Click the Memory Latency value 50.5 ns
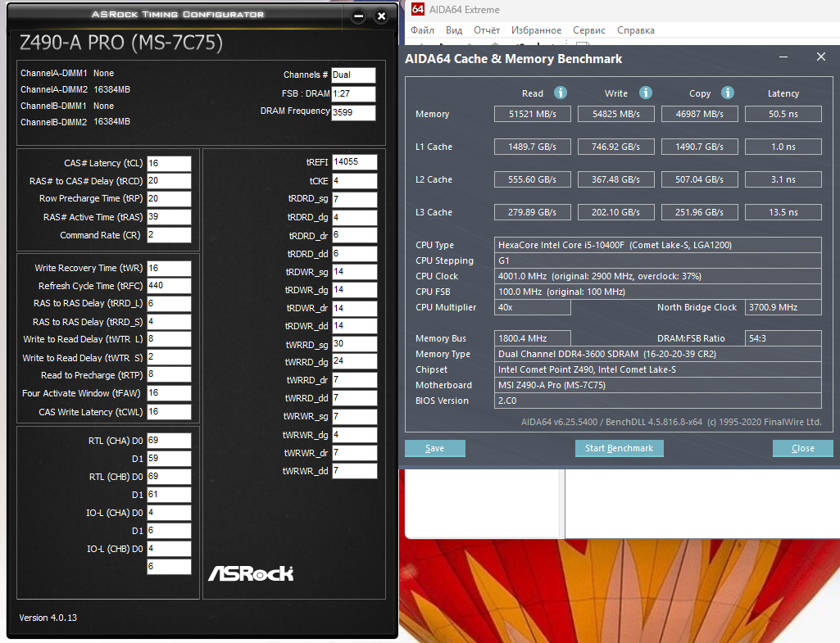This screenshot has width=840, height=643. [783, 114]
